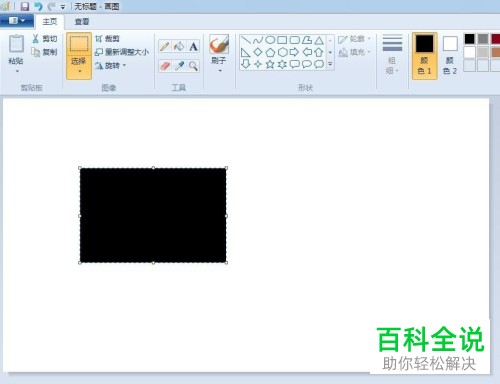Click 重新调整大小 button
Viewport: 500px width, 384px height.
tap(122, 52)
